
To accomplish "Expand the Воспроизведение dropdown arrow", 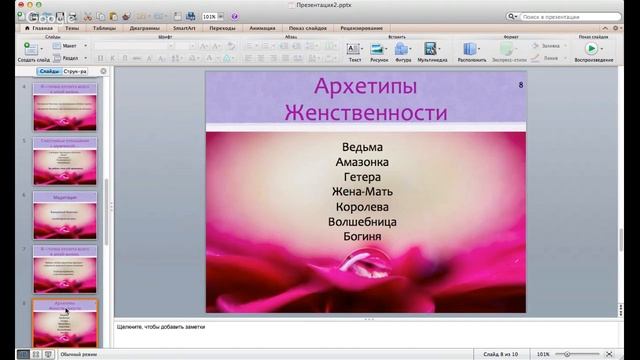I will (602, 49).
